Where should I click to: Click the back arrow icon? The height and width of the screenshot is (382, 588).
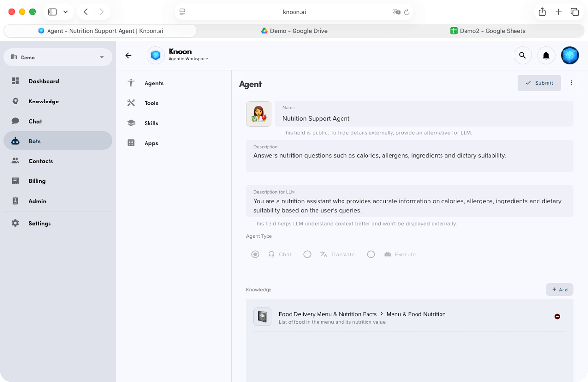coord(128,55)
